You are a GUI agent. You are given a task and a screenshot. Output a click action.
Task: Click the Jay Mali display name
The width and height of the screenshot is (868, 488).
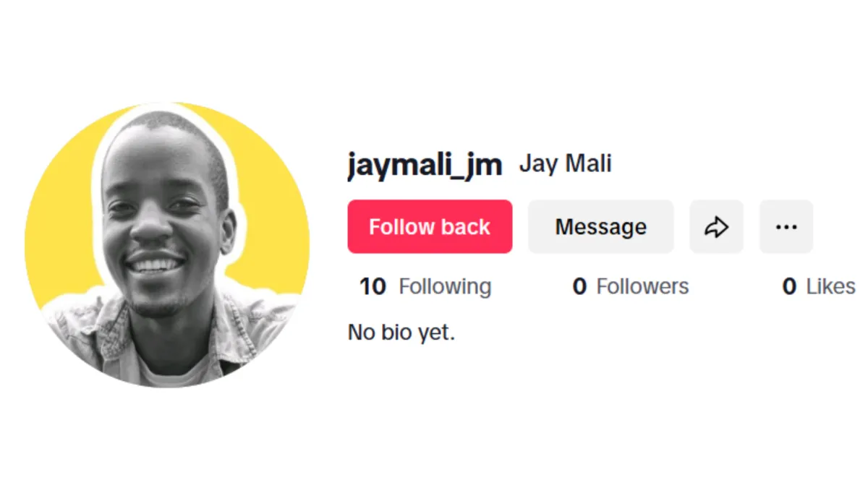click(566, 164)
